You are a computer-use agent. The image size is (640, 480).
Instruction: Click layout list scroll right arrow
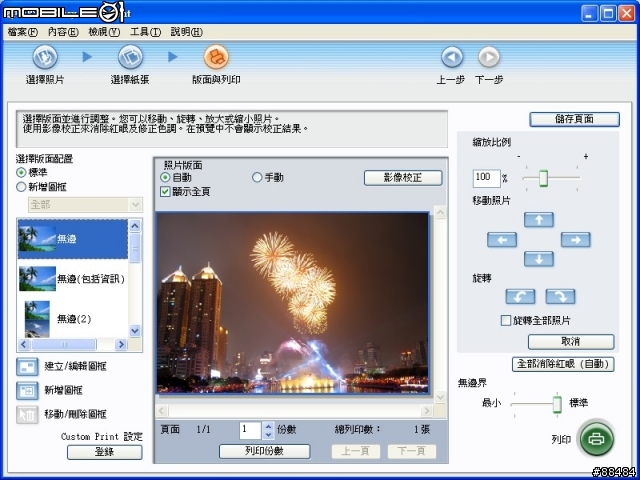coord(121,345)
